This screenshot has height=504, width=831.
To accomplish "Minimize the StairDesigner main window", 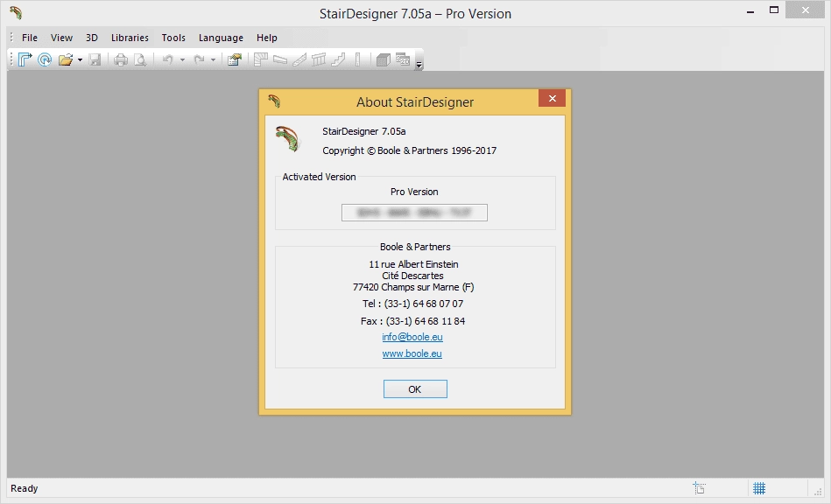I will click(x=750, y=11).
